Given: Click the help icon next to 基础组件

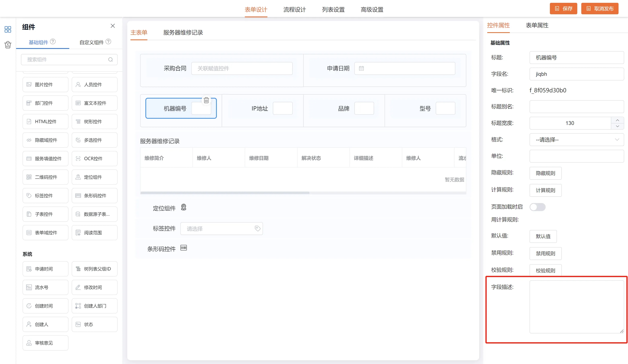Looking at the screenshot, I should pos(53,42).
